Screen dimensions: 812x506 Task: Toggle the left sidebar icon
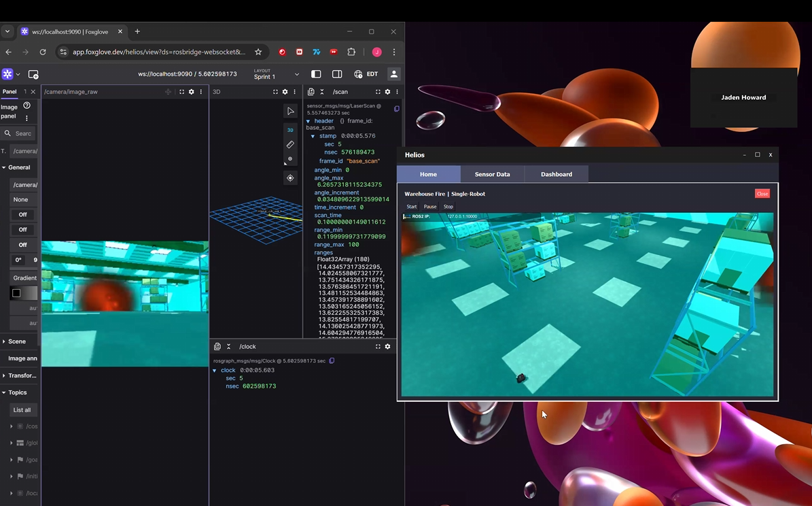[316, 74]
